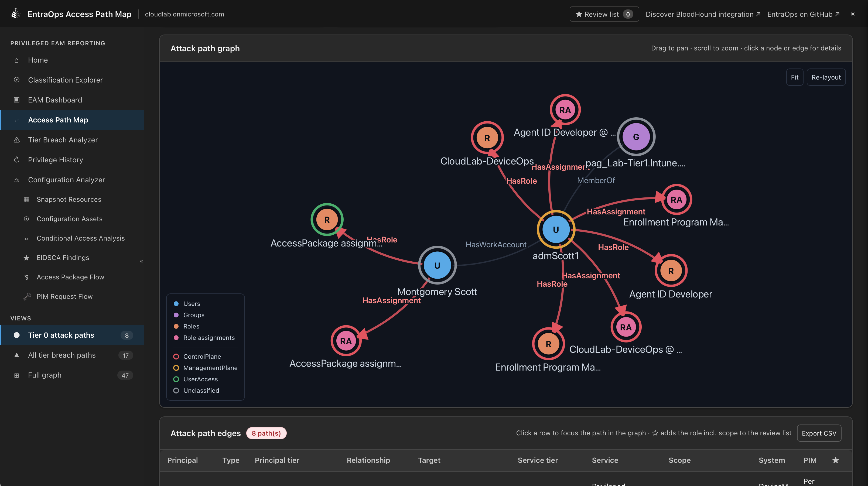Viewport: 868px width, 486px height.
Task: Select Access Path Map menu item
Action: tap(72, 120)
